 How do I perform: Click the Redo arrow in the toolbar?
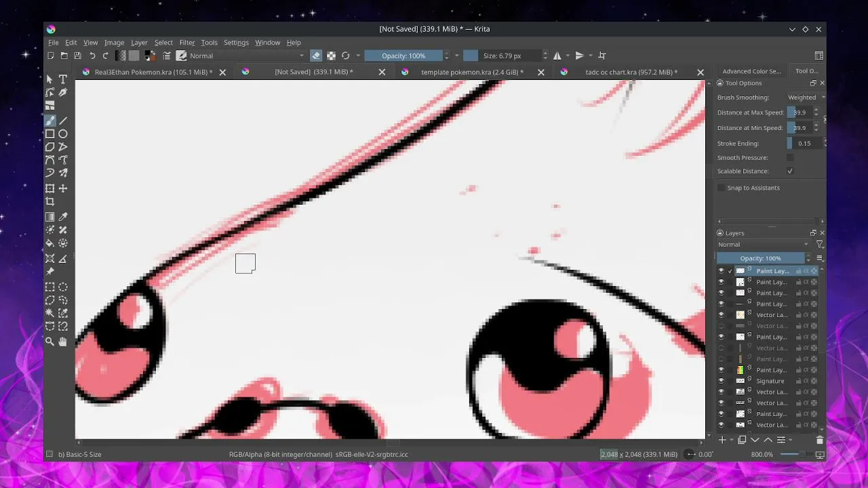click(105, 56)
